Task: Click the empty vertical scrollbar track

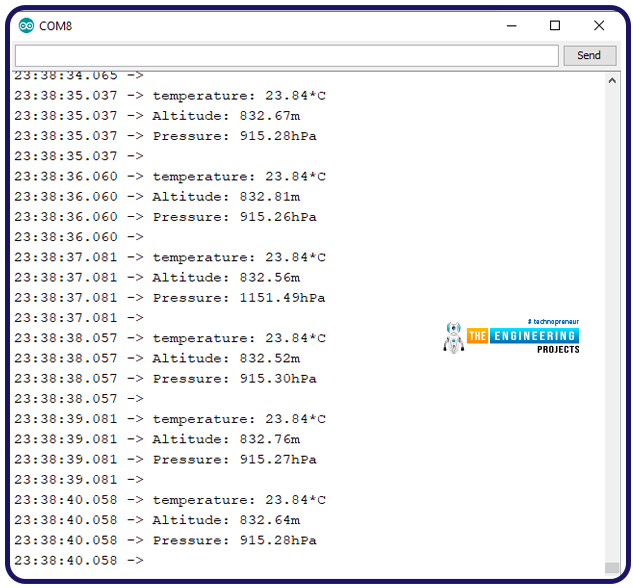Action: [x=612, y=320]
